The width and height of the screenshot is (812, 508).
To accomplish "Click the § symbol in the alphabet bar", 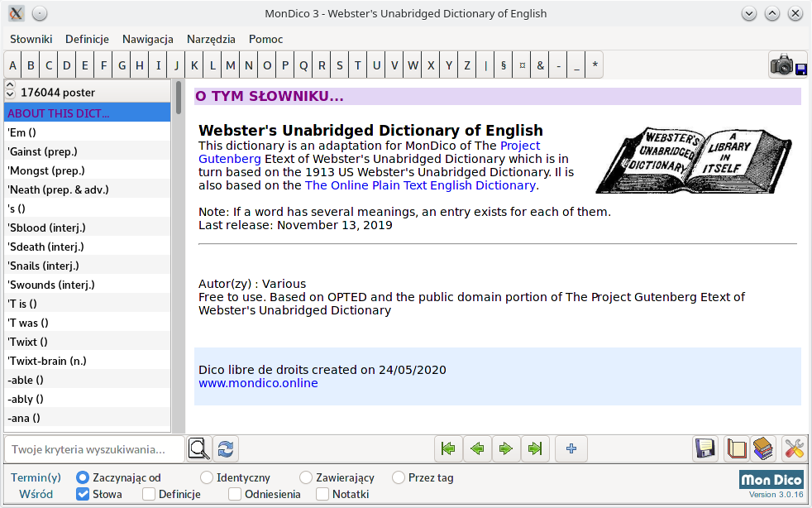I will (x=504, y=65).
